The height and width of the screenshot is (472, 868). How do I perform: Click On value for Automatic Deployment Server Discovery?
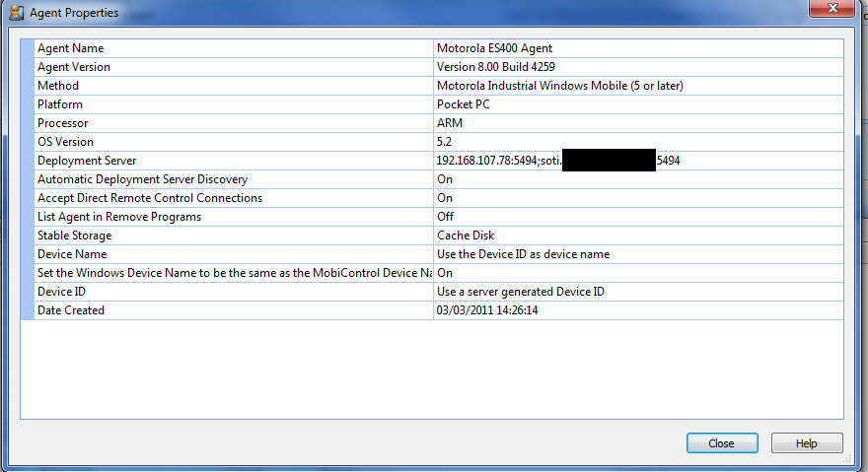pos(445,180)
